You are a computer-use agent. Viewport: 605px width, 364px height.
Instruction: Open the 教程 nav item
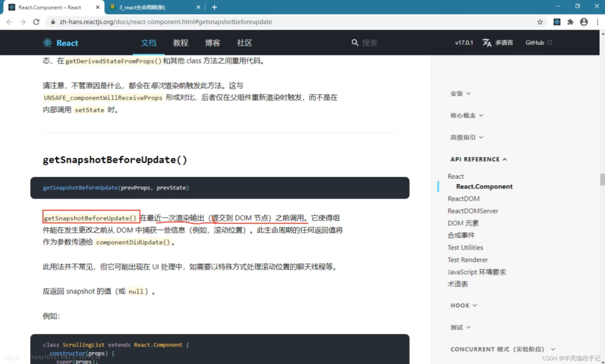pyautogui.click(x=181, y=43)
